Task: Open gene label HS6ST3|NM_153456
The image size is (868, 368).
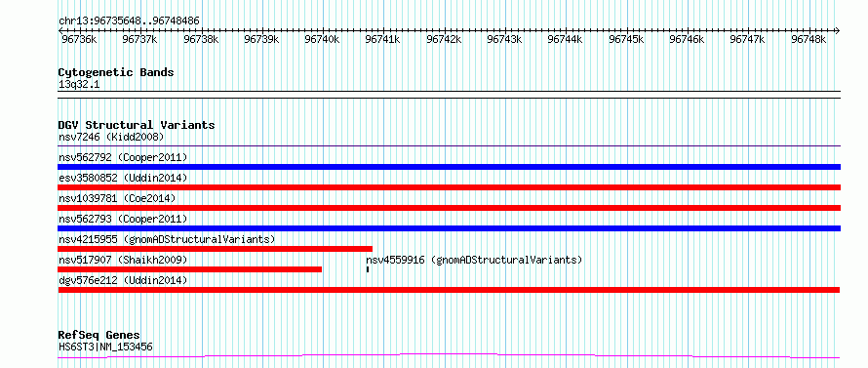Action: click(x=105, y=347)
